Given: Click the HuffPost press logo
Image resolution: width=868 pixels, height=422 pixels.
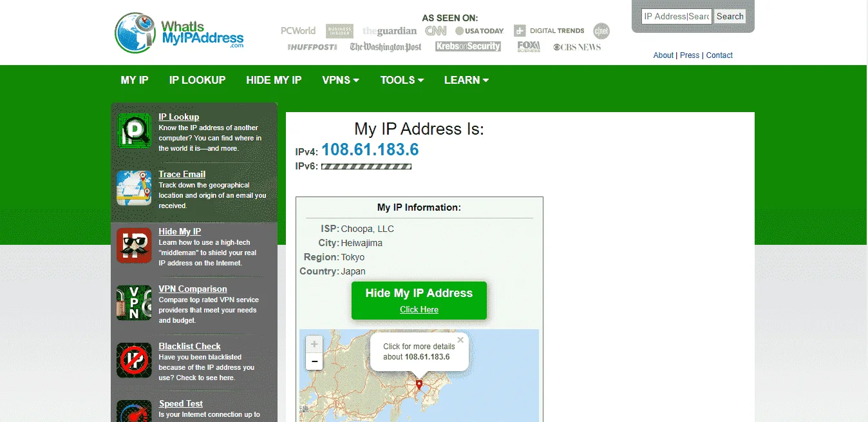Looking at the screenshot, I should 312,47.
